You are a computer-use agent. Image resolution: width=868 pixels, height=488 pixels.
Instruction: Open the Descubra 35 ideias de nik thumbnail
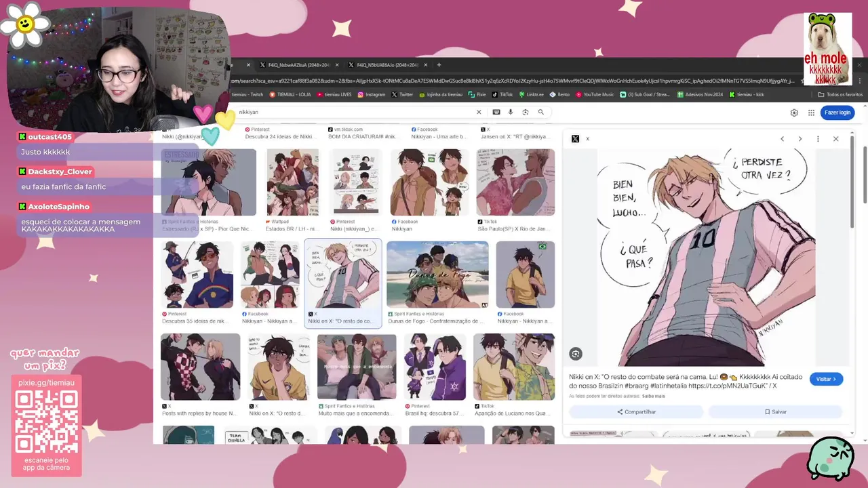tap(197, 274)
